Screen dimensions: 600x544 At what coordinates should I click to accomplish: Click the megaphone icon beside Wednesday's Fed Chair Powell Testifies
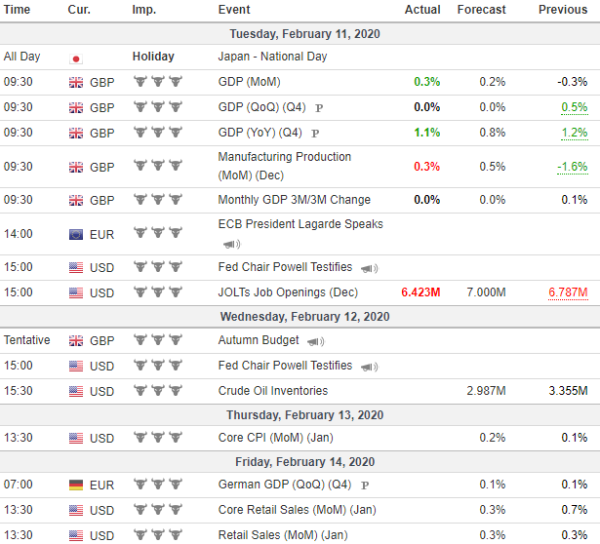tap(369, 367)
